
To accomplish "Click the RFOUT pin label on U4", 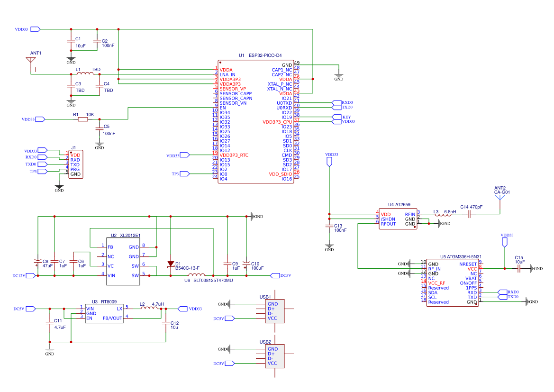I will 388,224.
